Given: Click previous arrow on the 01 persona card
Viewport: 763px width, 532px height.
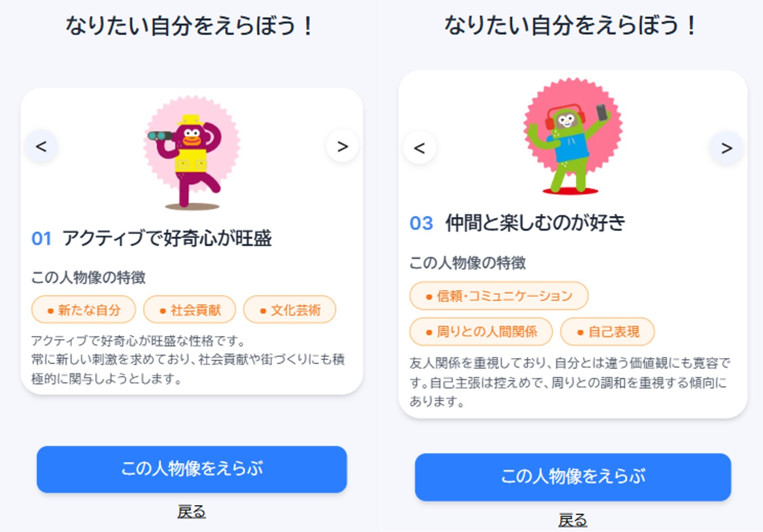Looking at the screenshot, I should (41, 146).
